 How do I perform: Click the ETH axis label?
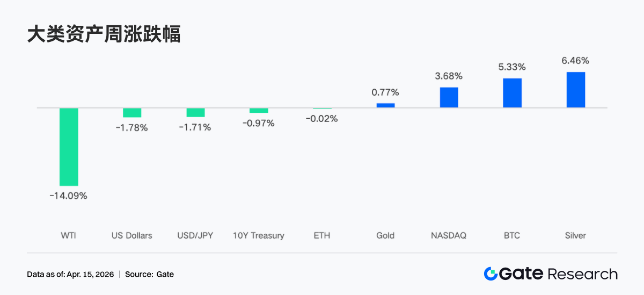322,235
